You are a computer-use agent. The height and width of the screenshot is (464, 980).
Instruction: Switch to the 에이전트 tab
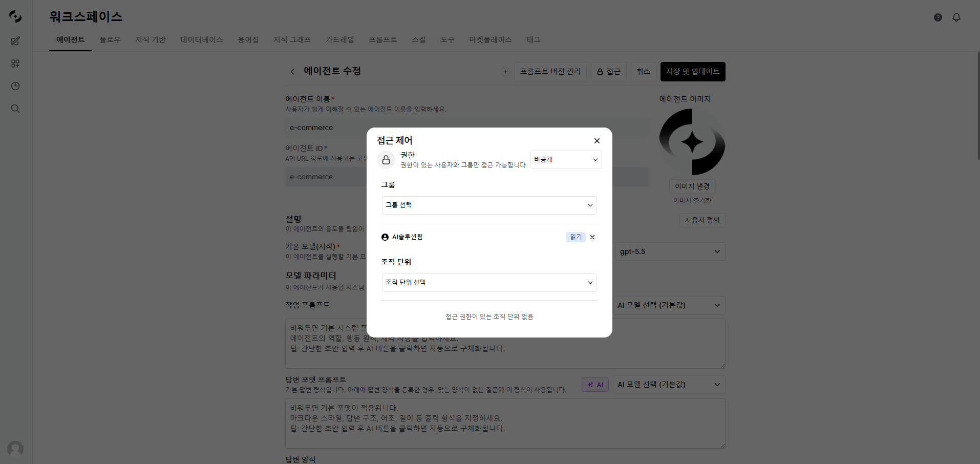[x=71, y=40]
